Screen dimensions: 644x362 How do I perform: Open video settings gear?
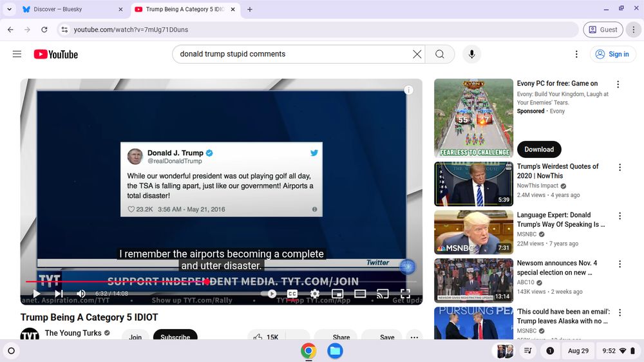click(x=315, y=293)
